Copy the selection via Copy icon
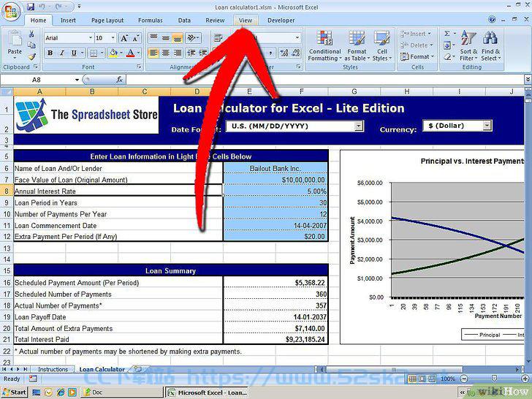 (x=31, y=45)
